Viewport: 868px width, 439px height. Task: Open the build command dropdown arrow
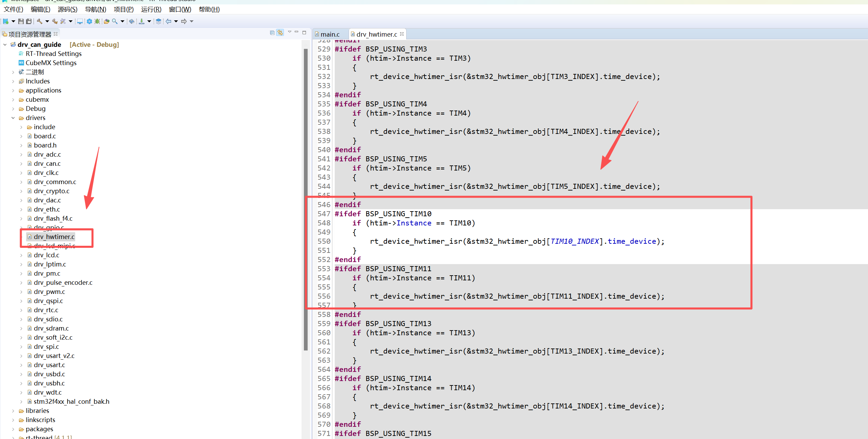click(x=47, y=21)
